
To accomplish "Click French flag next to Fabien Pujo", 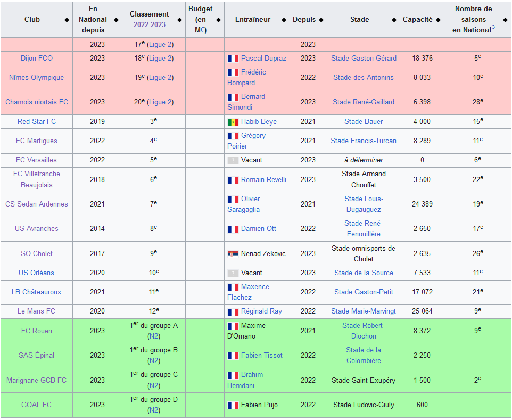I will point(233,405).
